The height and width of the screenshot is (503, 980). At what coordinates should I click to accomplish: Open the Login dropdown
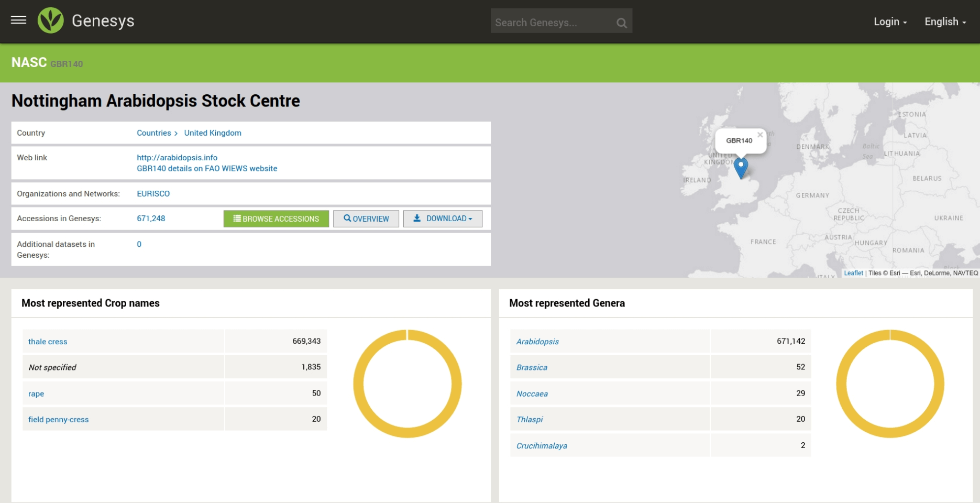pyautogui.click(x=890, y=21)
